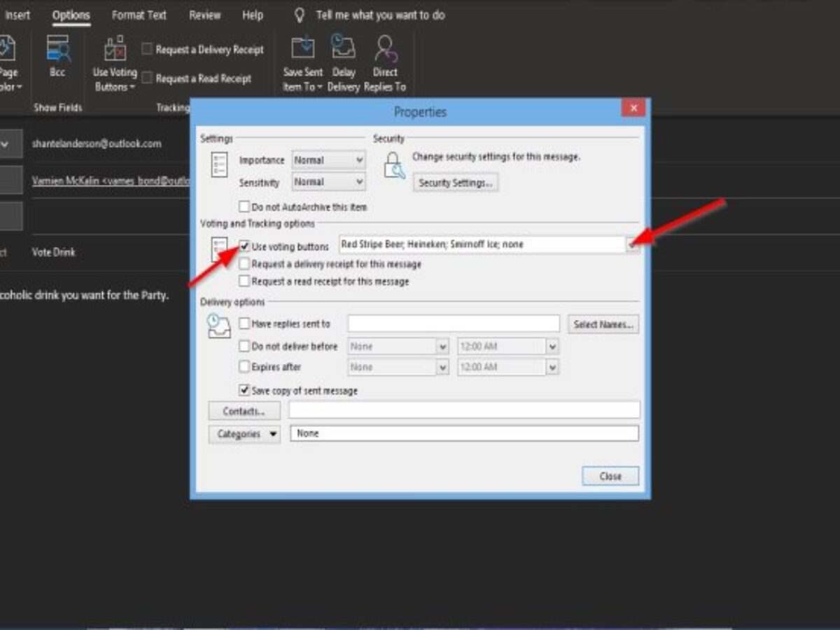Check Request a read receipt for this message
Viewport: 840px width, 630px height.
(244, 281)
